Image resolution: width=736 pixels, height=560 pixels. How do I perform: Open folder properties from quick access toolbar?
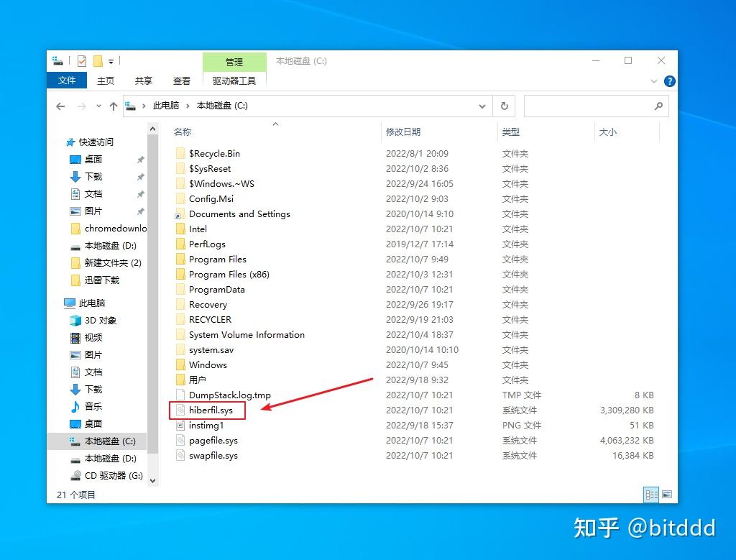pos(81,60)
